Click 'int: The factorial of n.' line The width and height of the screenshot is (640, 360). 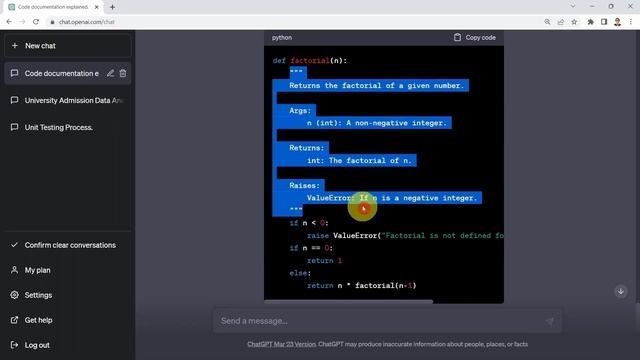pyautogui.click(x=359, y=161)
